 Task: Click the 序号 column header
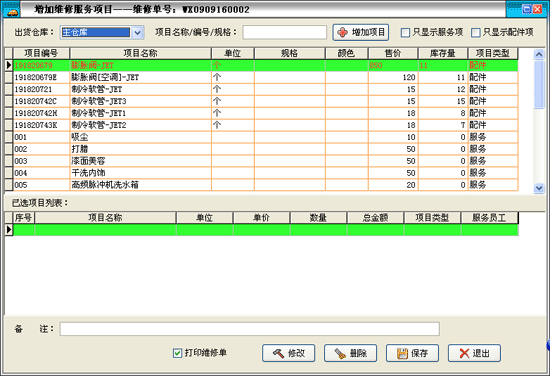coord(24,218)
